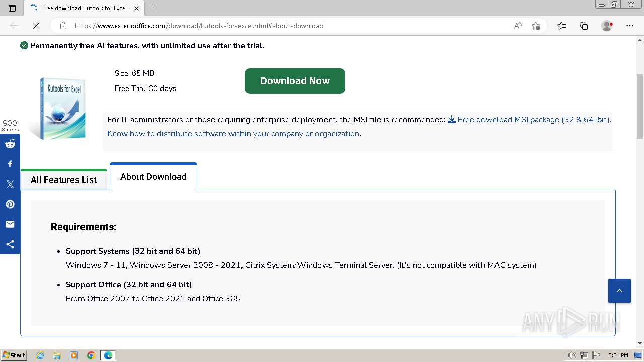This screenshot has height=362, width=644.
Task: Share page via email icon
Action: click(x=10, y=224)
